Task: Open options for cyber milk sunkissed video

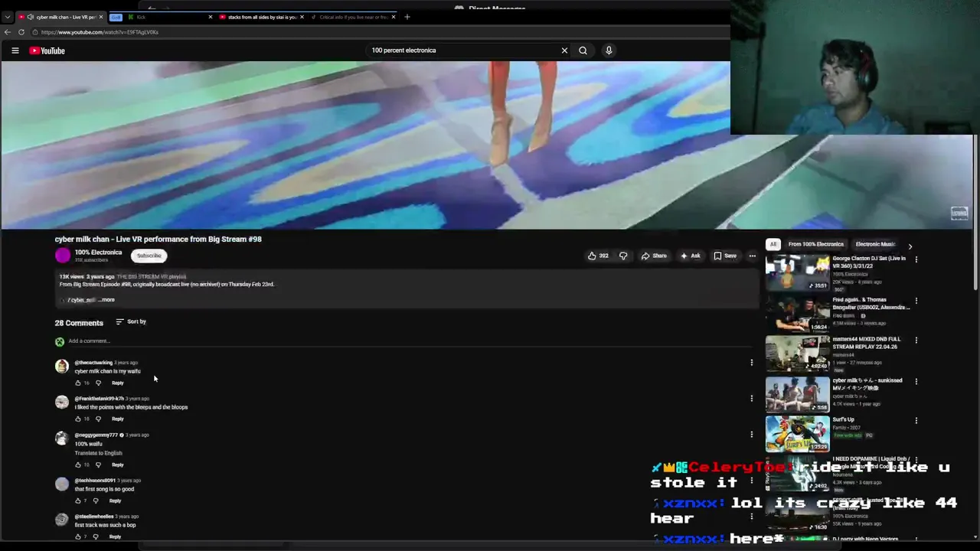Action: tap(916, 381)
